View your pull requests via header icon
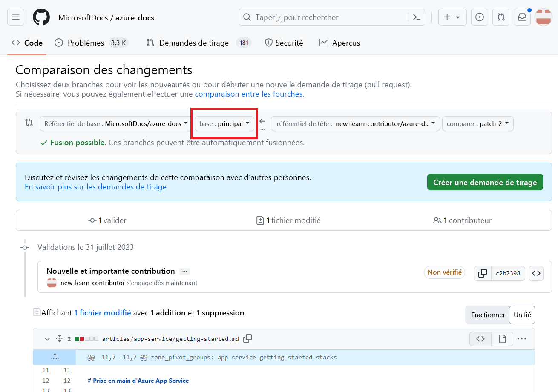 pyautogui.click(x=501, y=17)
